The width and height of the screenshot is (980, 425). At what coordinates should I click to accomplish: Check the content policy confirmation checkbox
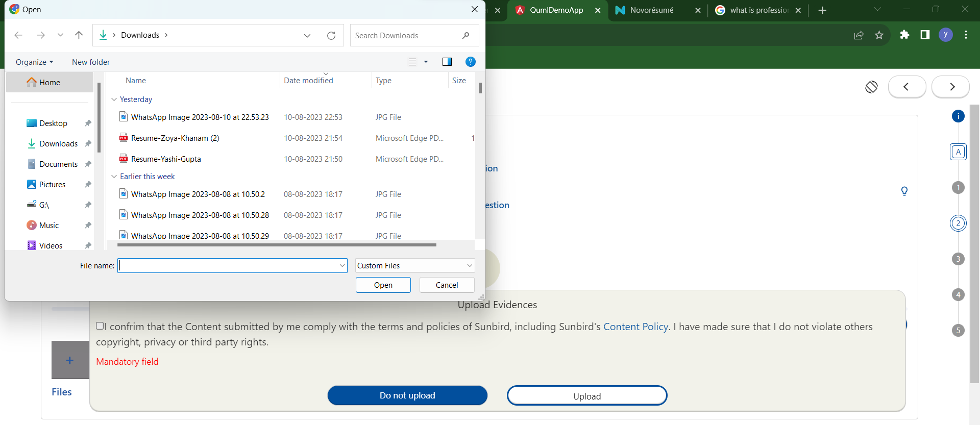(100, 326)
